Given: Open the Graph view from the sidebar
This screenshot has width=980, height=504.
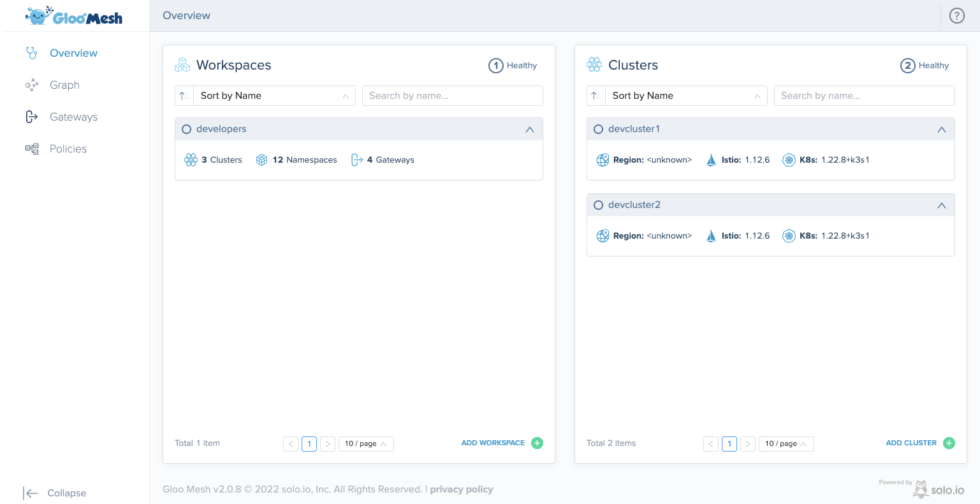Looking at the screenshot, I should [64, 85].
